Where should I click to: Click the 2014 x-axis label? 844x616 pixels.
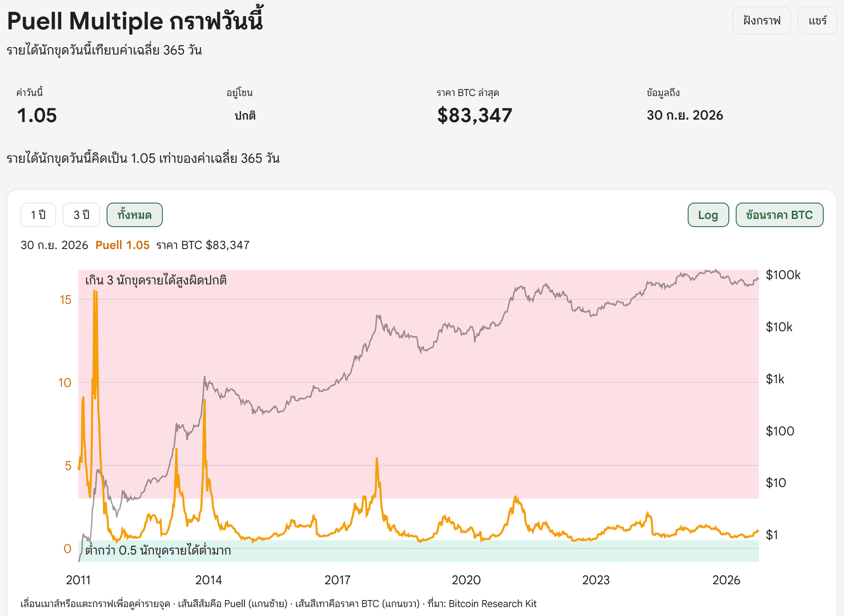(x=208, y=580)
